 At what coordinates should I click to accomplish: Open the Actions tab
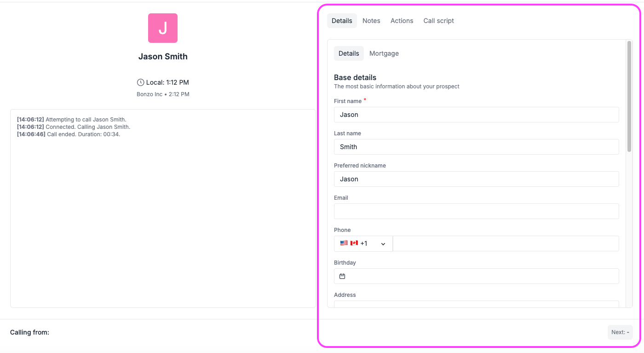pos(402,21)
